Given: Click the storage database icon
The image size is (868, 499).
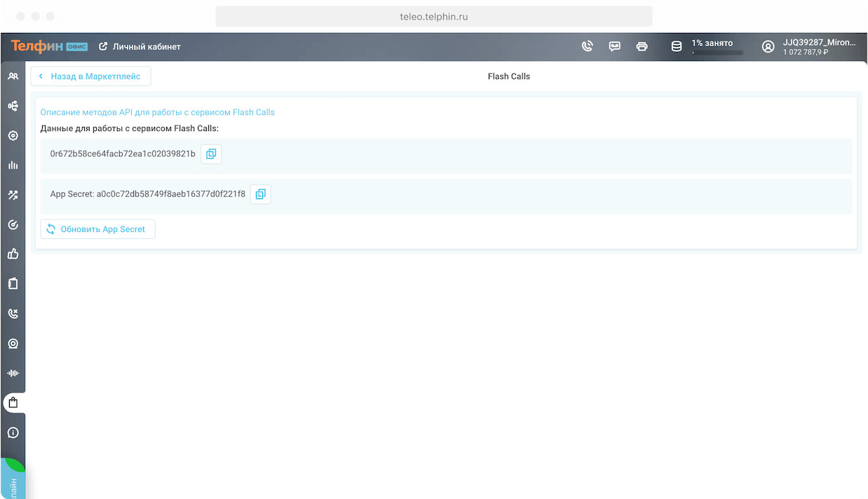Looking at the screenshot, I should tap(677, 46).
